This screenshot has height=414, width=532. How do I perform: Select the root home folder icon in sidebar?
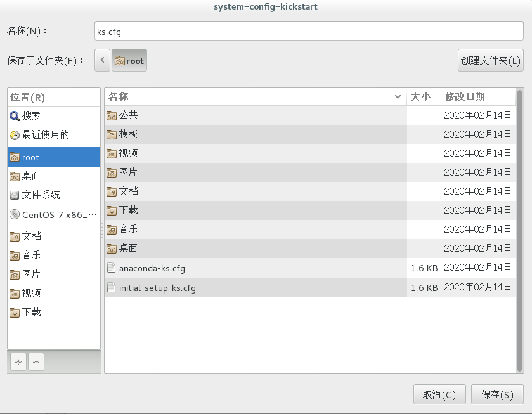(x=15, y=157)
